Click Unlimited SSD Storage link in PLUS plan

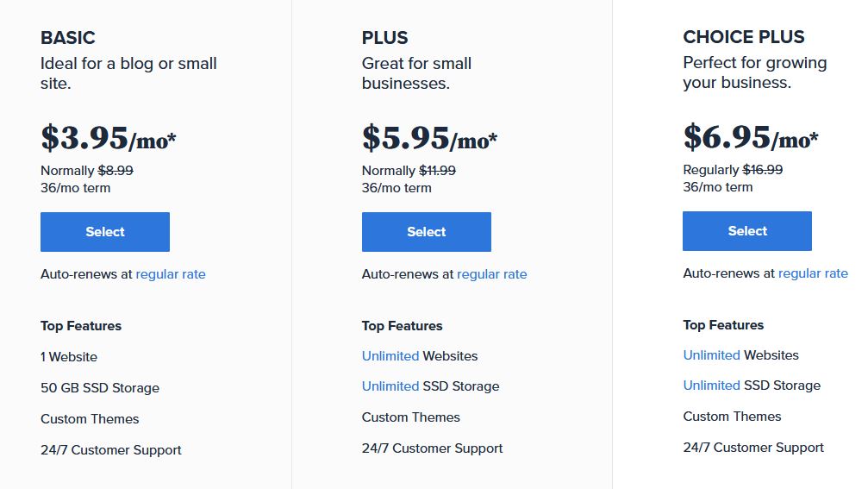390,386
